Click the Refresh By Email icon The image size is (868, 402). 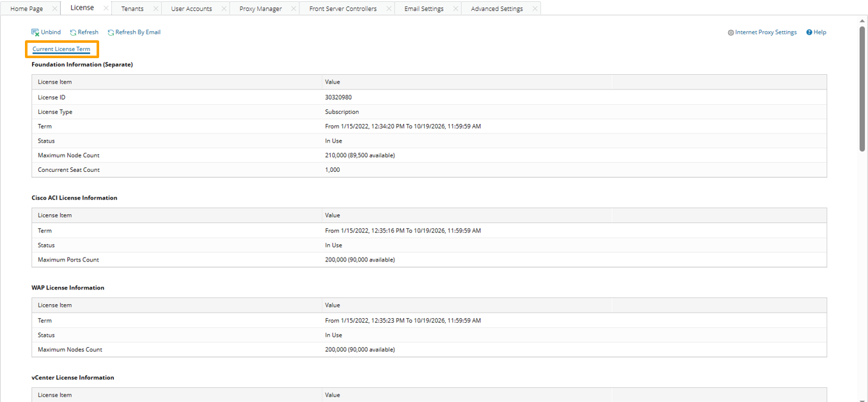point(111,33)
